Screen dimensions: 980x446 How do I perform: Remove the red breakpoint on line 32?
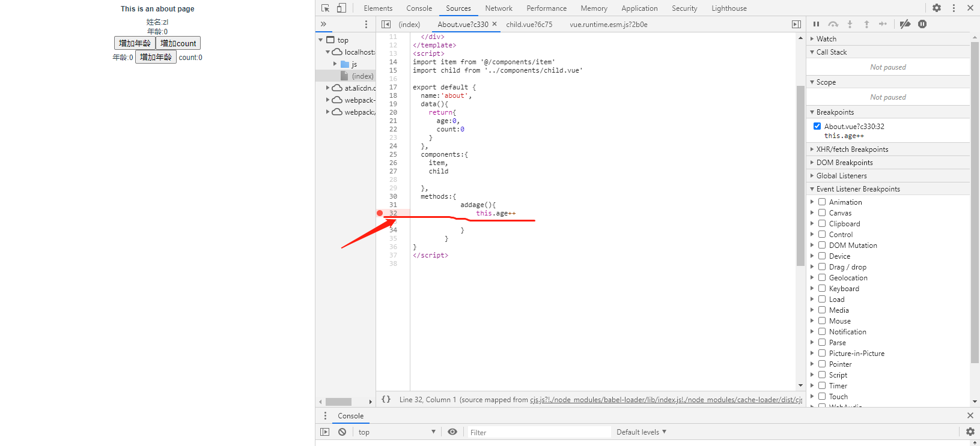pos(380,213)
